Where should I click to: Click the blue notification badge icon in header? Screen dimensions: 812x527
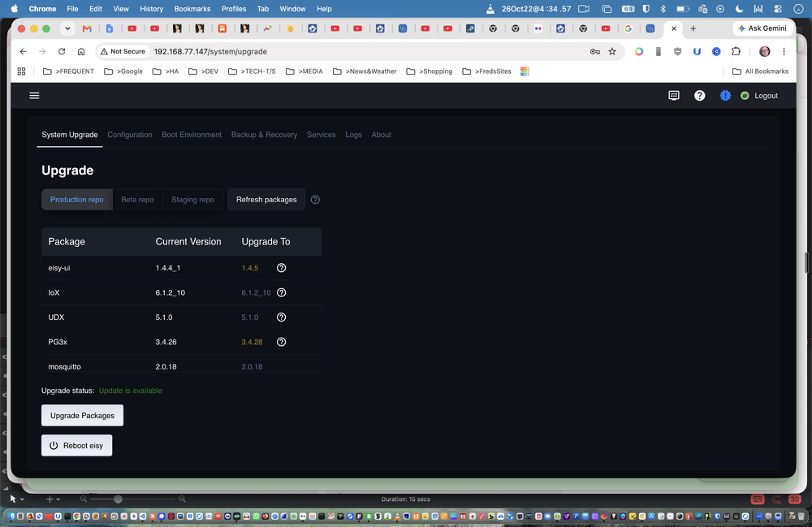(725, 95)
